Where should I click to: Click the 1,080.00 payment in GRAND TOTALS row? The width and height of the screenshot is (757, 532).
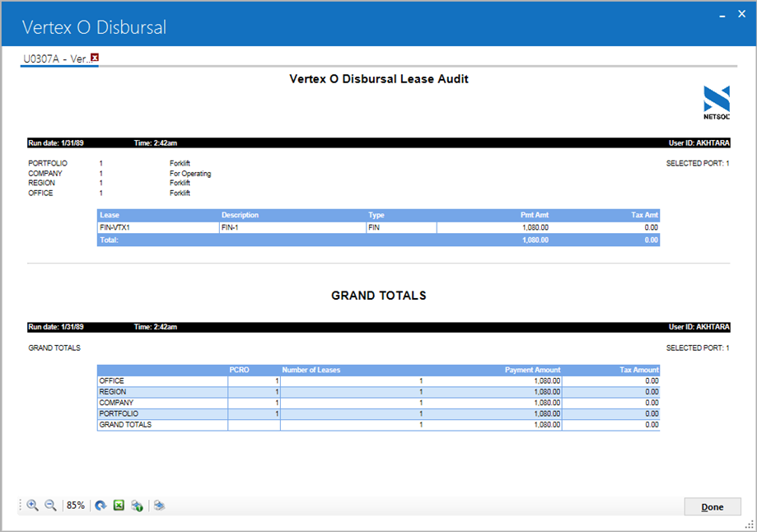coord(547,425)
